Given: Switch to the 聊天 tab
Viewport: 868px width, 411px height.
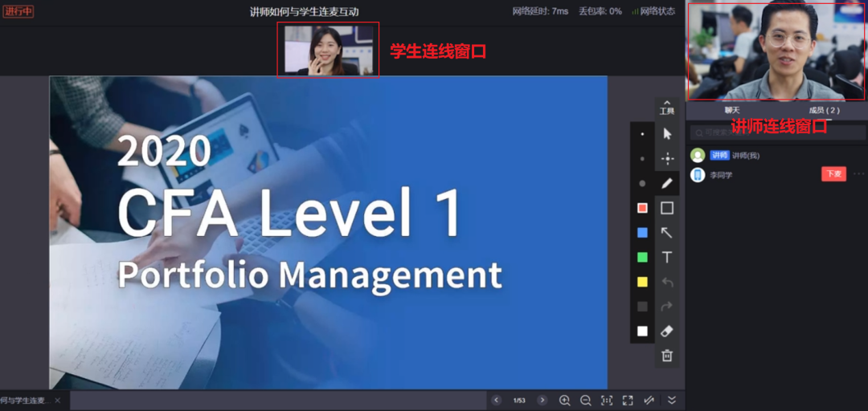Looking at the screenshot, I should tap(731, 110).
